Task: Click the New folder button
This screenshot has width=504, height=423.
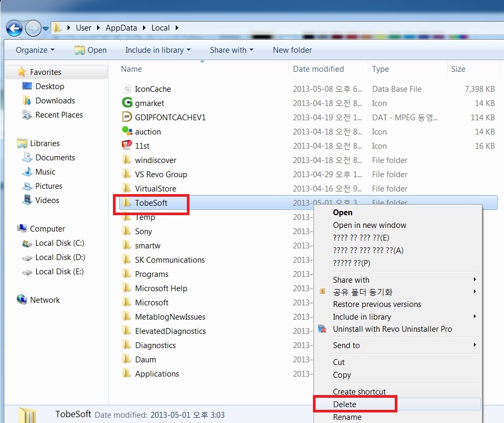Action: click(292, 50)
